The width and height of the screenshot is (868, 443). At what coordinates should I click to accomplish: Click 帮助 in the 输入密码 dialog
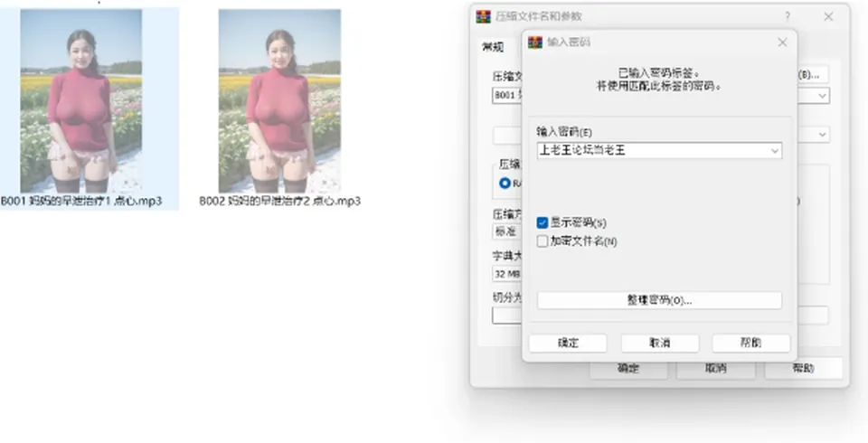point(750,343)
